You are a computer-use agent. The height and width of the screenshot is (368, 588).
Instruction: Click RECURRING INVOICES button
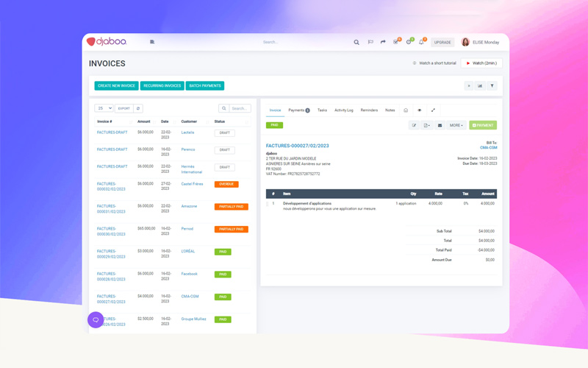pyautogui.click(x=162, y=86)
